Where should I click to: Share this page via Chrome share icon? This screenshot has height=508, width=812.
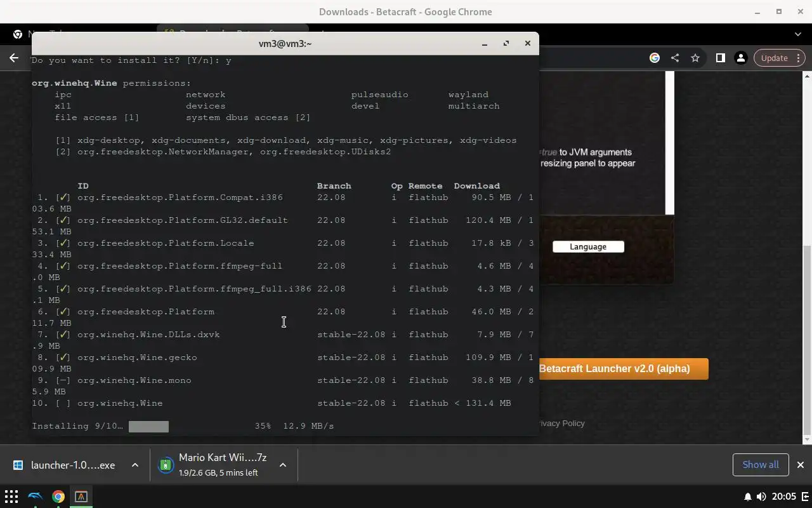675,58
